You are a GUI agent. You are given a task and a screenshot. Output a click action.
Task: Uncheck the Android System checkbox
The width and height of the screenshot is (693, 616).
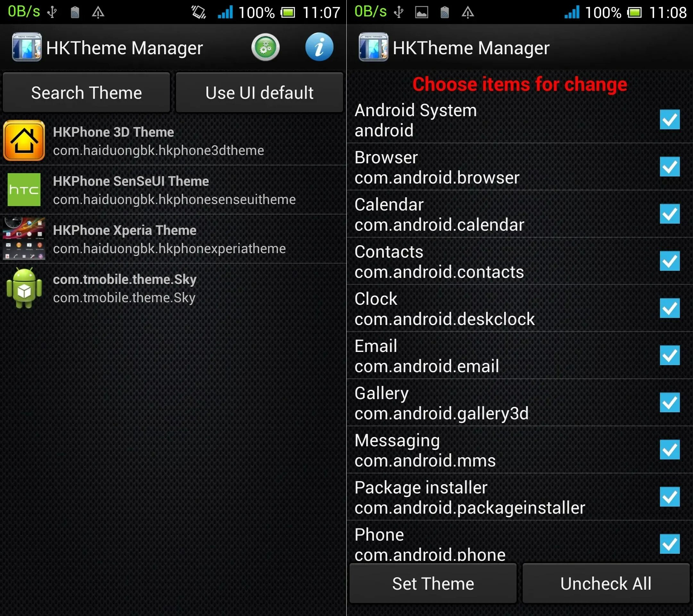(669, 120)
